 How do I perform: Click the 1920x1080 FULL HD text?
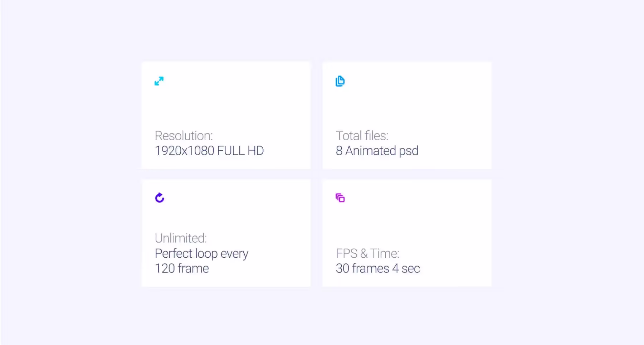(x=209, y=151)
